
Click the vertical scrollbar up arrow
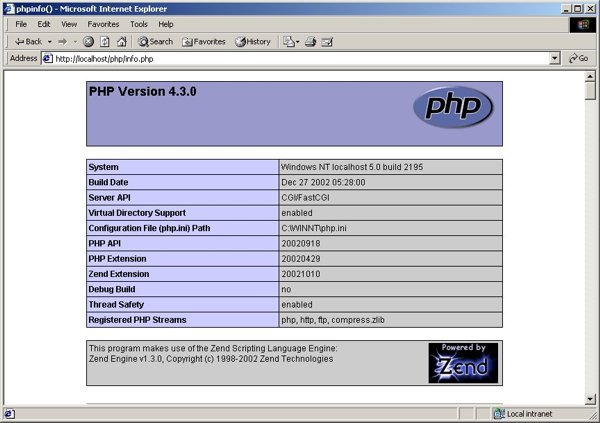click(590, 77)
